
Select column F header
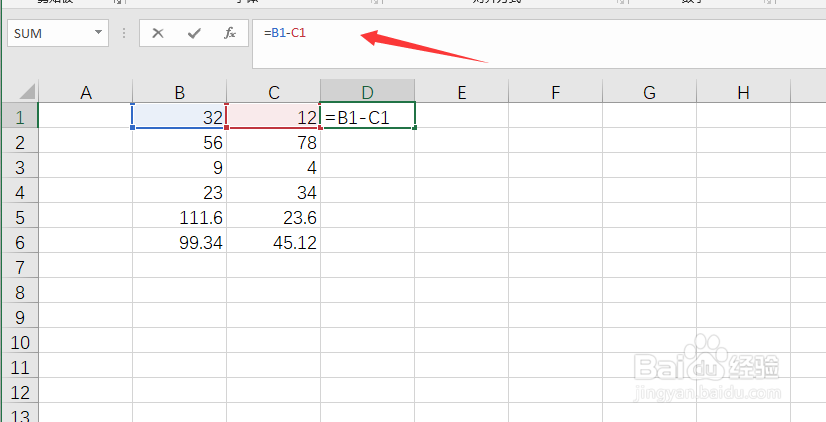555,92
